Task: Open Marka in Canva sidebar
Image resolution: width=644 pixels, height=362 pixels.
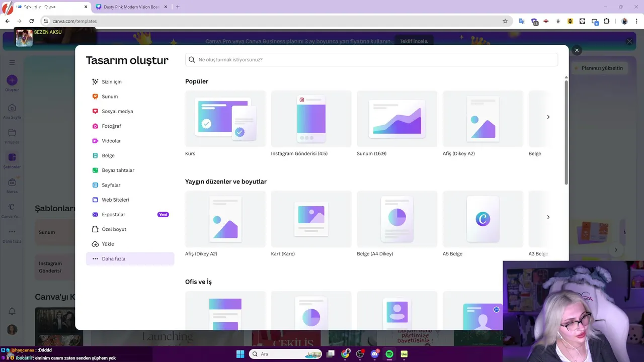Action: [12, 186]
